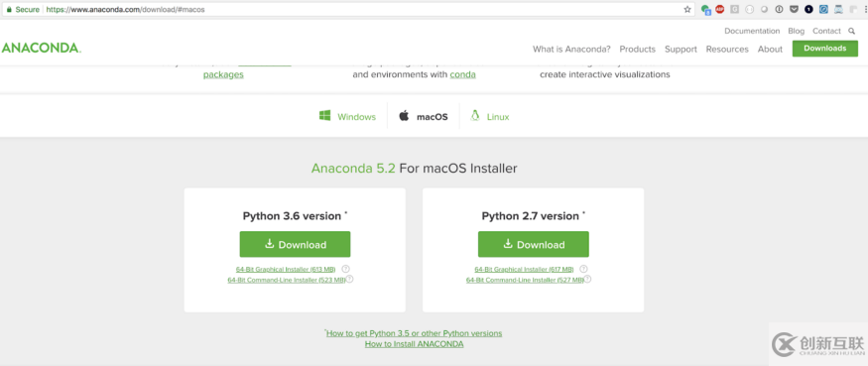The width and height of the screenshot is (868, 366).
Task: Switch to the macOS tab
Action: (x=424, y=117)
